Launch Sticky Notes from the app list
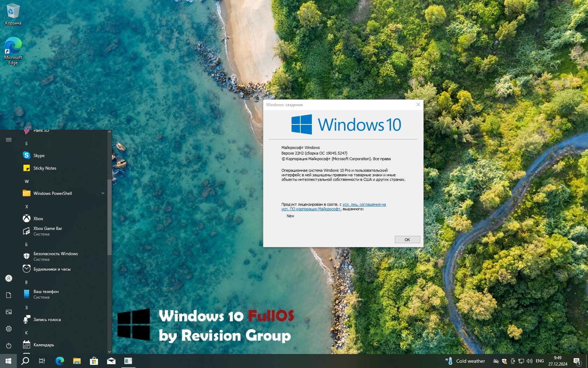 tap(44, 168)
